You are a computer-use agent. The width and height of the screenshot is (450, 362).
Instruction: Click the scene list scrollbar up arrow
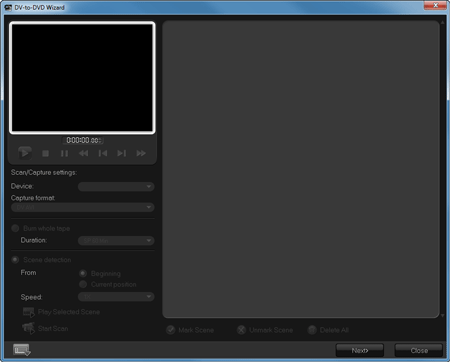click(x=443, y=22)
